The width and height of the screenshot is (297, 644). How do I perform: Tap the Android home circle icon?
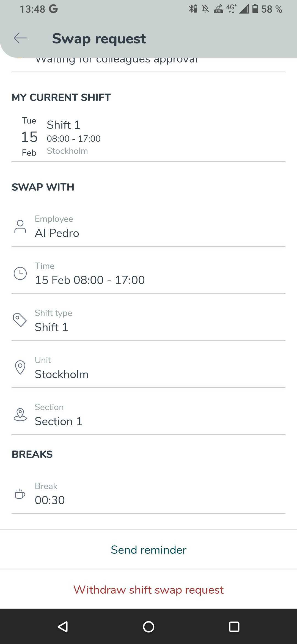click(x=148, y=627)
